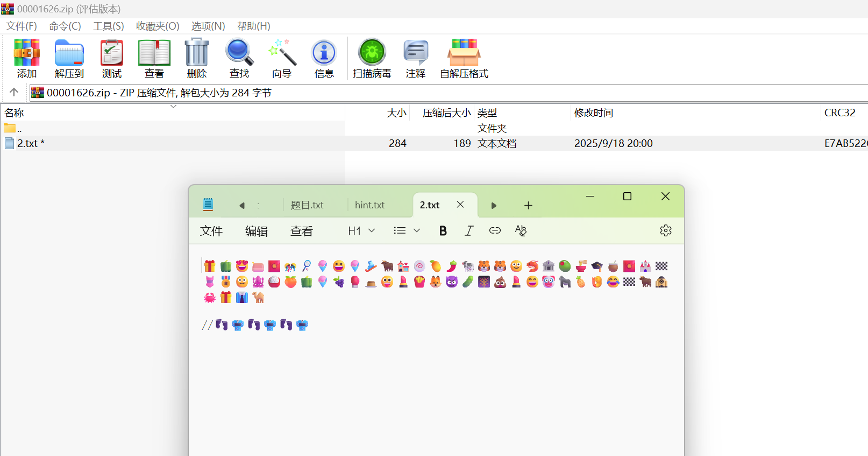
Task: Click the 测试 (Test) archive icon
Action: (112, 58)
